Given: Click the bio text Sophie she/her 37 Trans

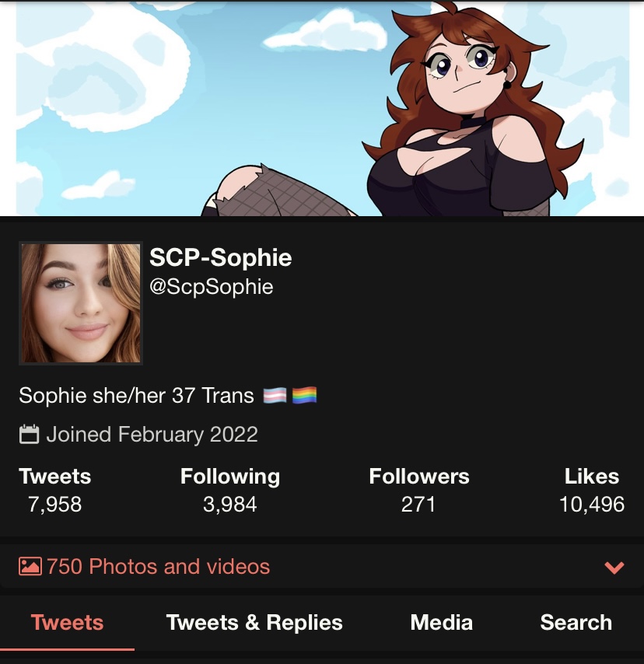Looking at the screenshot, I should [x=136, y=396].
